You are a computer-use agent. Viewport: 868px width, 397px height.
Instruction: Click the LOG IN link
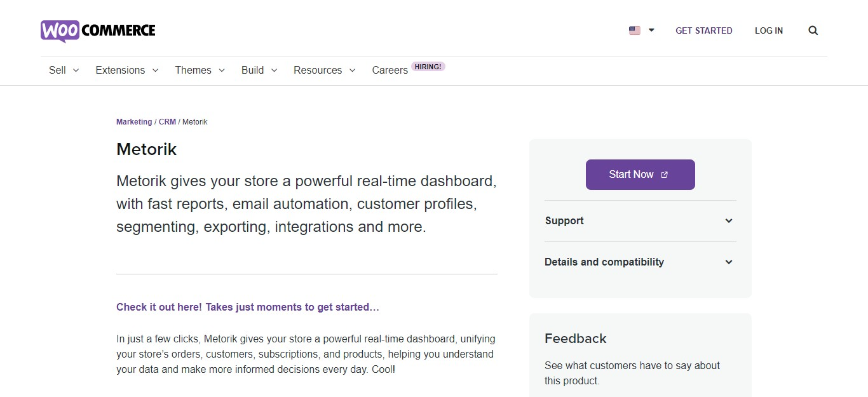click(x=768, y=30)
